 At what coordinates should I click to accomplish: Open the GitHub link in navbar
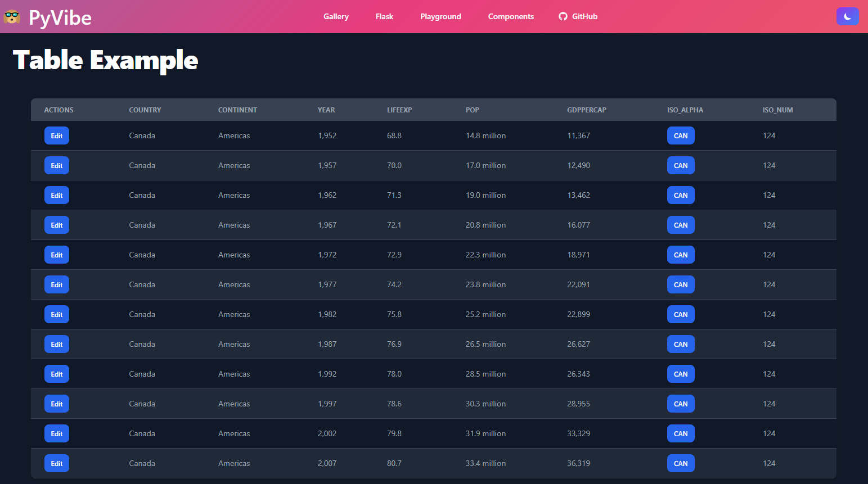pyautogui.click(x=578, y=16)
